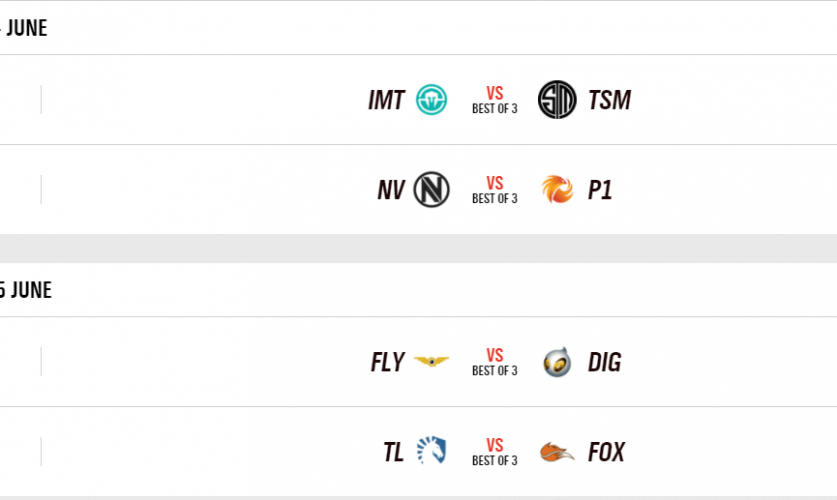Select the TSM team name
The image size is (837, 500).
tap(609, 100)
